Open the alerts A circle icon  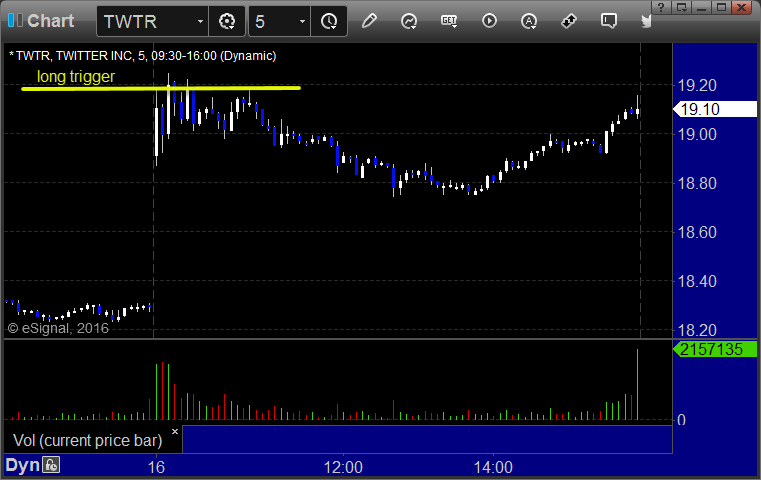(x=529, y=21)
